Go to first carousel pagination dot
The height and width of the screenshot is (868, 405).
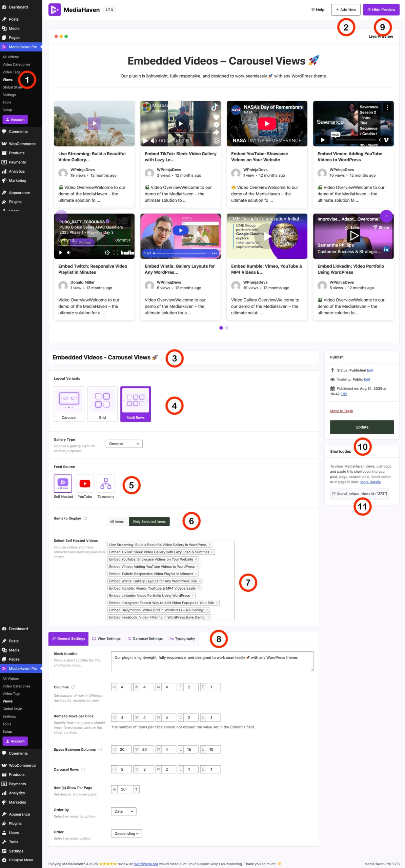click(221, 328)
